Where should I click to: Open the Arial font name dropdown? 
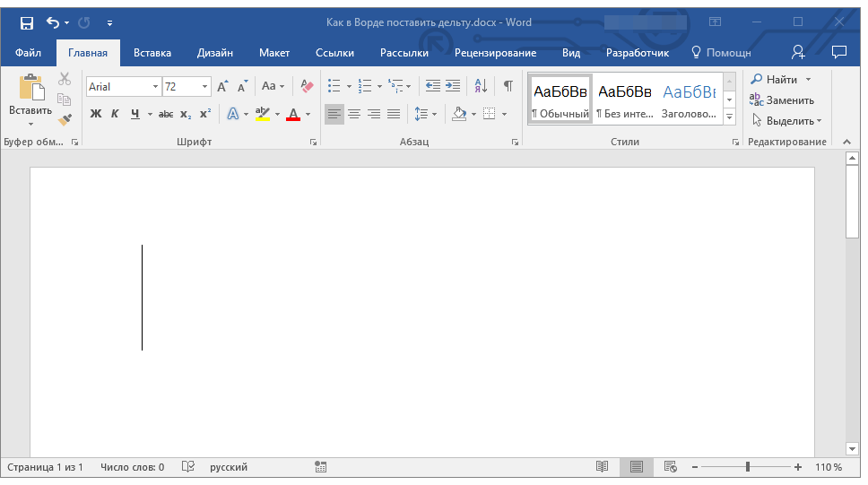pyautogui.click(x=155, y=87)
